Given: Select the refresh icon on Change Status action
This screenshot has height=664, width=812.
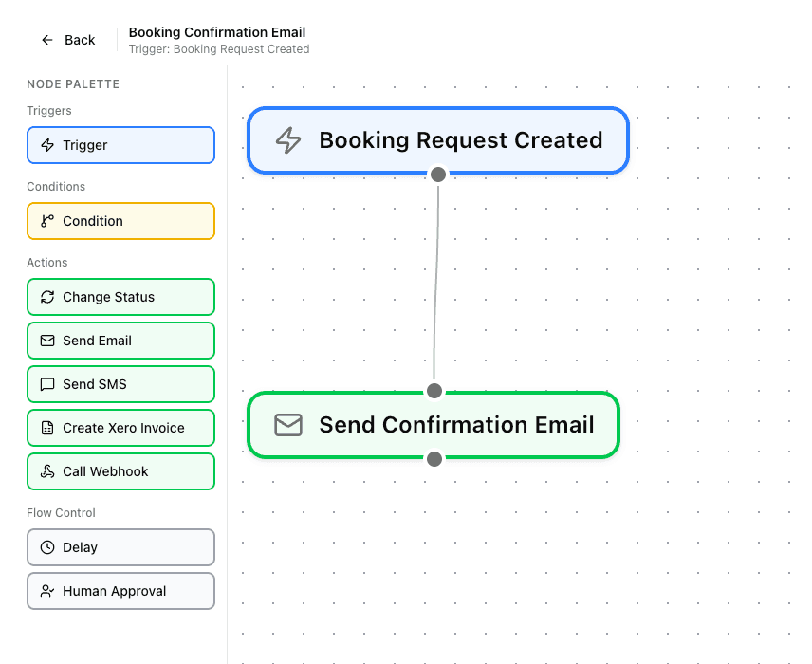Looking at the screenshot, I should pyautogui.click(x=46, y=297).
